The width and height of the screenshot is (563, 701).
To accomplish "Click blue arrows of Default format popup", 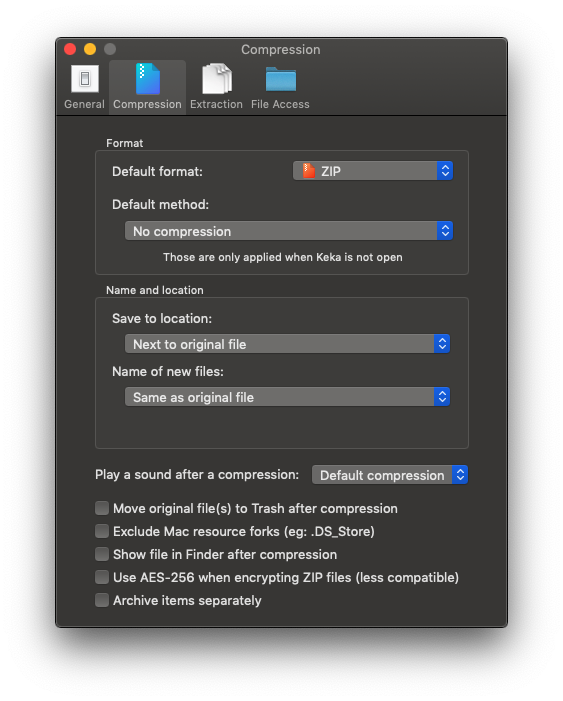I will point(445,171).
